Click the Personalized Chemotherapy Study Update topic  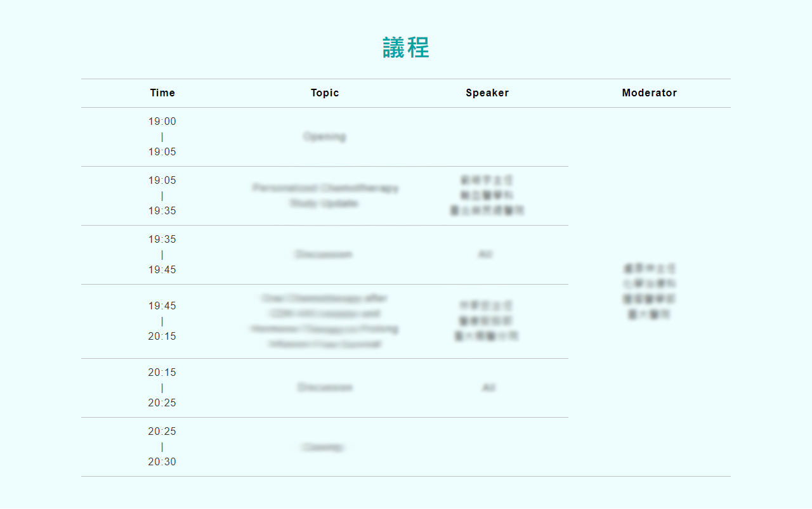(x=325, y=195)
